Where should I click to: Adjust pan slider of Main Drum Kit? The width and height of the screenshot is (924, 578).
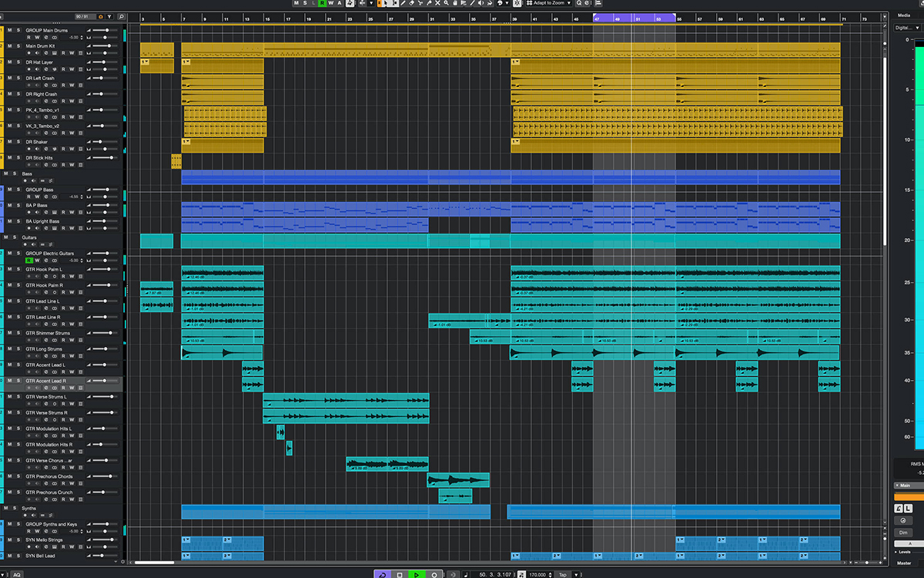(x=105, y=53)
